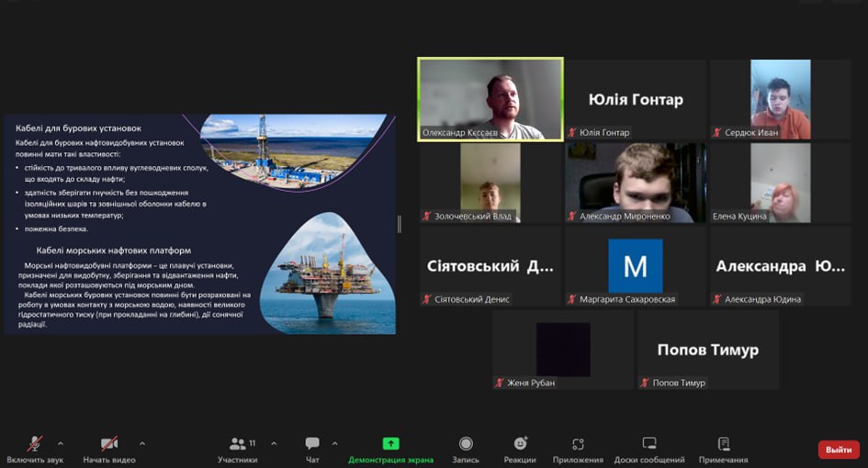
Task: Select Маргарита Сахаровская's tile with M avatar
Action: (x=635, y=266)
